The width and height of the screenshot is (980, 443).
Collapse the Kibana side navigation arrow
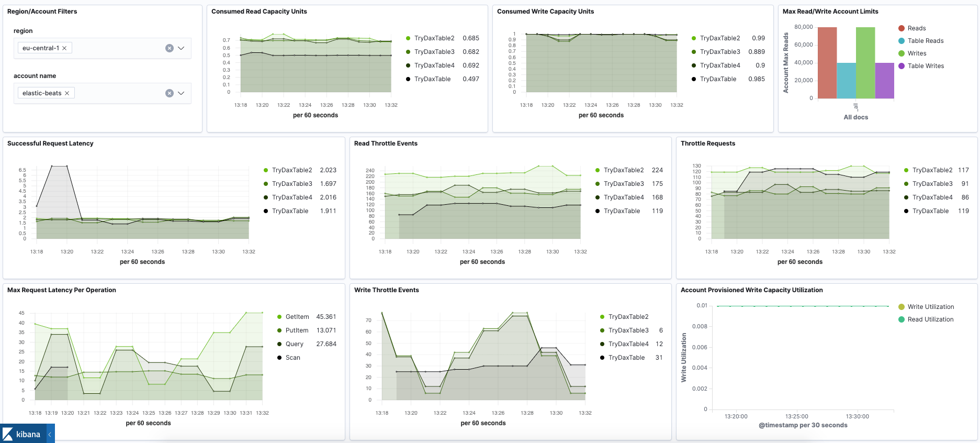click(x=50, y=434)
